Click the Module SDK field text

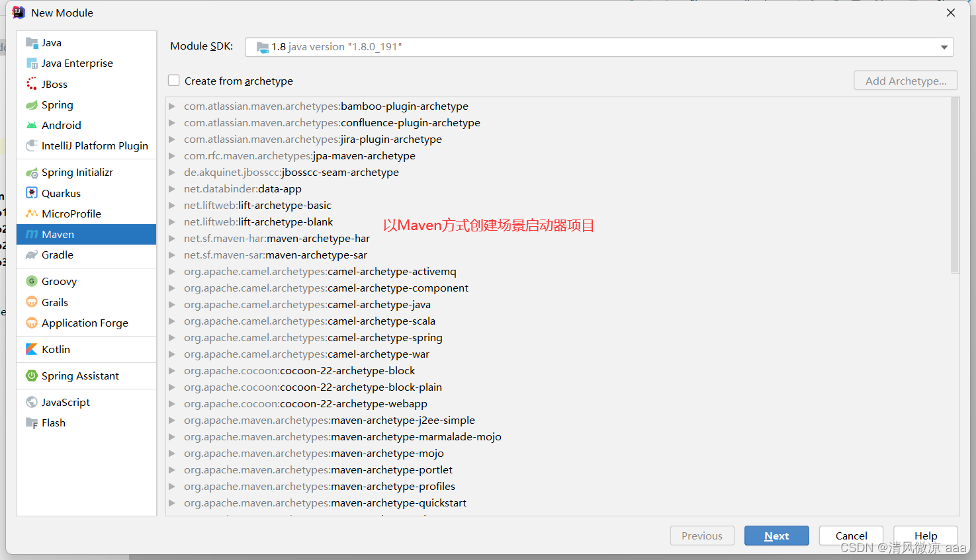pyautogui.click(x=336, y=47)
